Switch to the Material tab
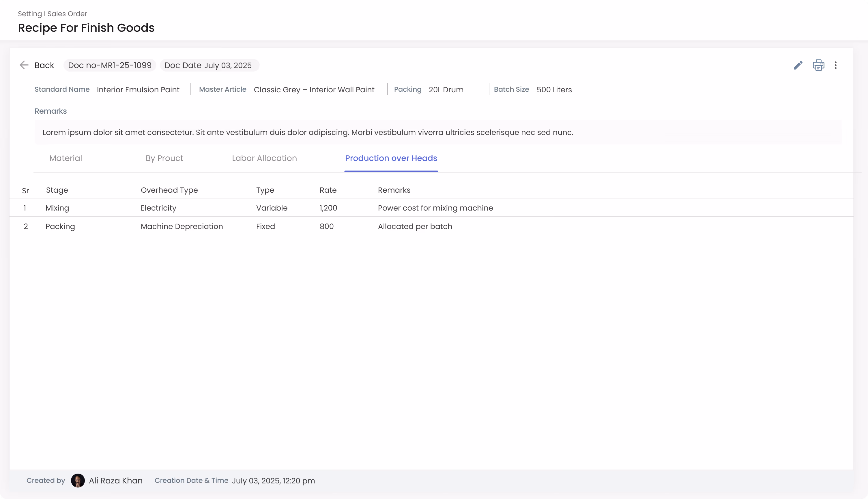 66,158
